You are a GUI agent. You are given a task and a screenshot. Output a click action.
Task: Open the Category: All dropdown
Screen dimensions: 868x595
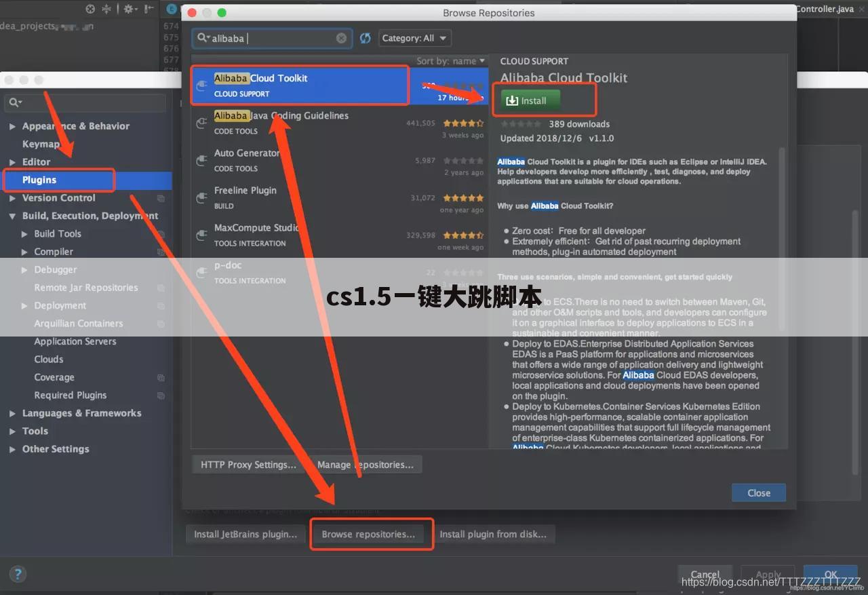click(414, 38)
